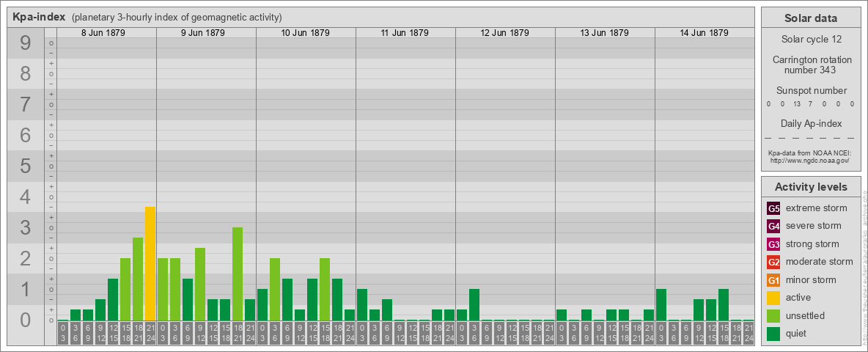Click the 10 Jun 3-6 unsettled bar
This screenshot has height=352, width=868.
tap(275, 290)
